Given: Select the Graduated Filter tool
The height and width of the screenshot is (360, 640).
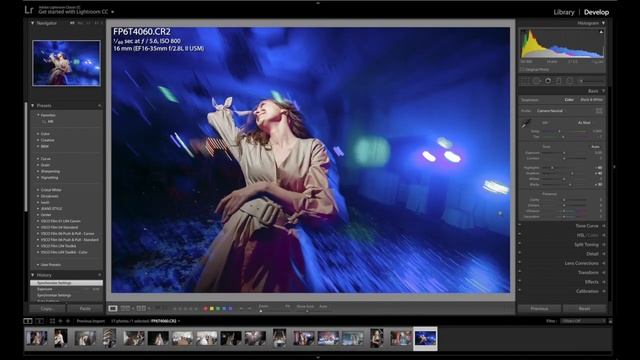Looking at the screenshot, I should click(x=559, y=81).
